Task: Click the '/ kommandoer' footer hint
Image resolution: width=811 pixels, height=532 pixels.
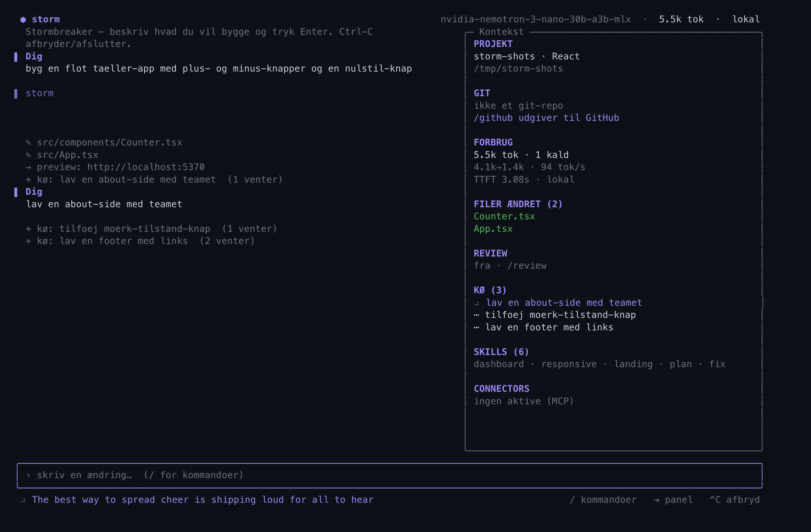Action: click(x=603, y=500)
